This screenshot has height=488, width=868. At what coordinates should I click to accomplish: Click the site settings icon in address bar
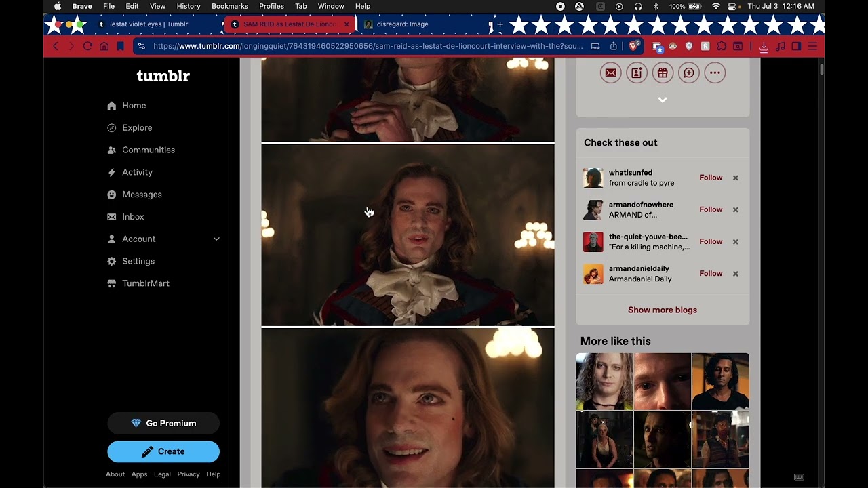click(x=141, y=46)
